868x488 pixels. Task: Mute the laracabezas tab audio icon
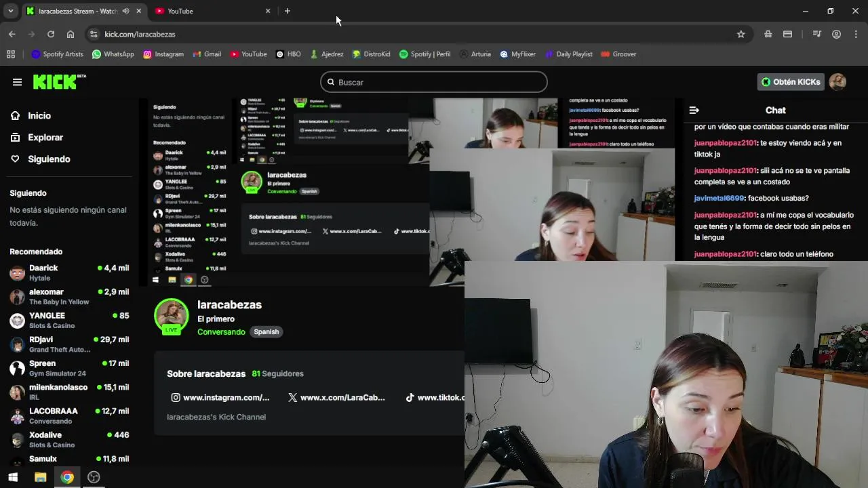125,11
